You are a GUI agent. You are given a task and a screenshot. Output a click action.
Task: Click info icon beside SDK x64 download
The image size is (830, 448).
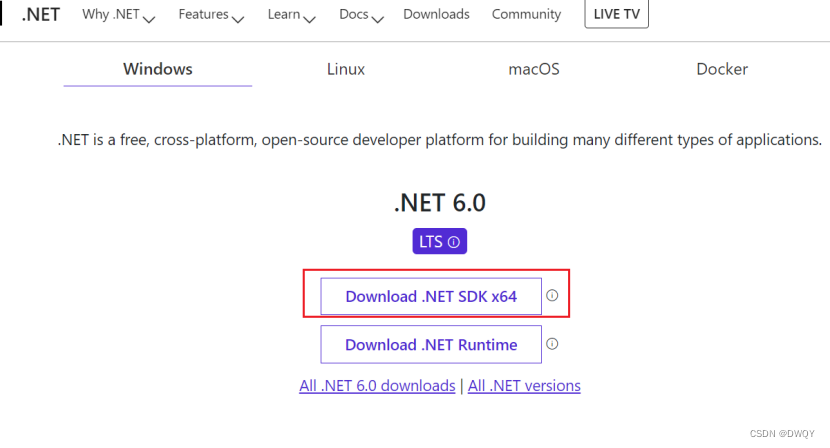coord(552,295)
